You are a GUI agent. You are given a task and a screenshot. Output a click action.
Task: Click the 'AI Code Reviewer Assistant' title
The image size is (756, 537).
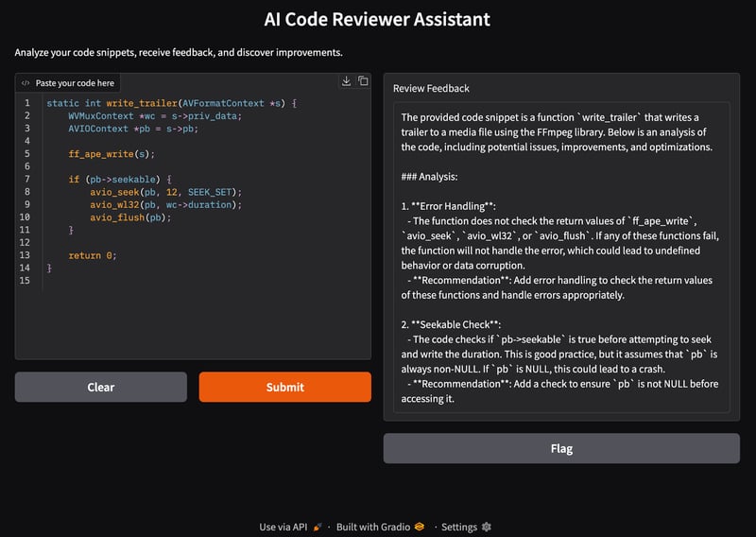click(377, 19)
